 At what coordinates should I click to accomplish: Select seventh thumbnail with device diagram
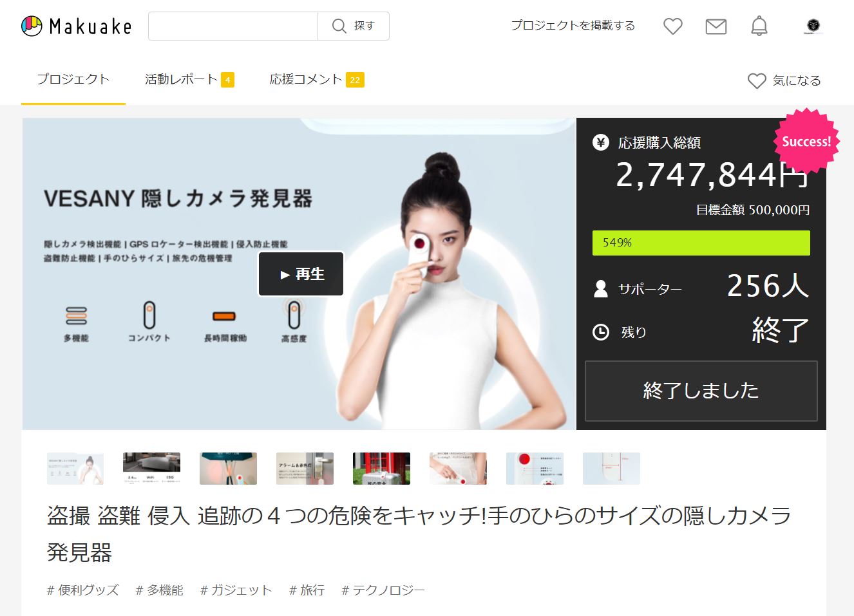tap(535, 469)
